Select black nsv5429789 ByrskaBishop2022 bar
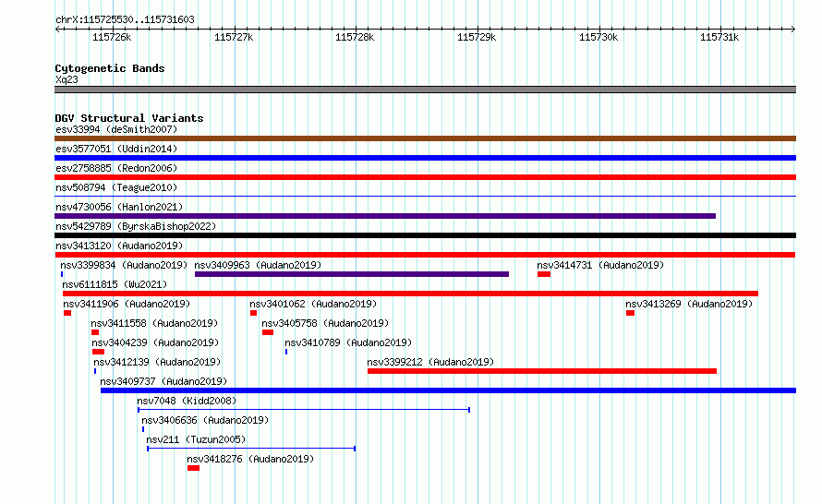The height and width of the screenshot is (504, 822). [x=425, y=235]
